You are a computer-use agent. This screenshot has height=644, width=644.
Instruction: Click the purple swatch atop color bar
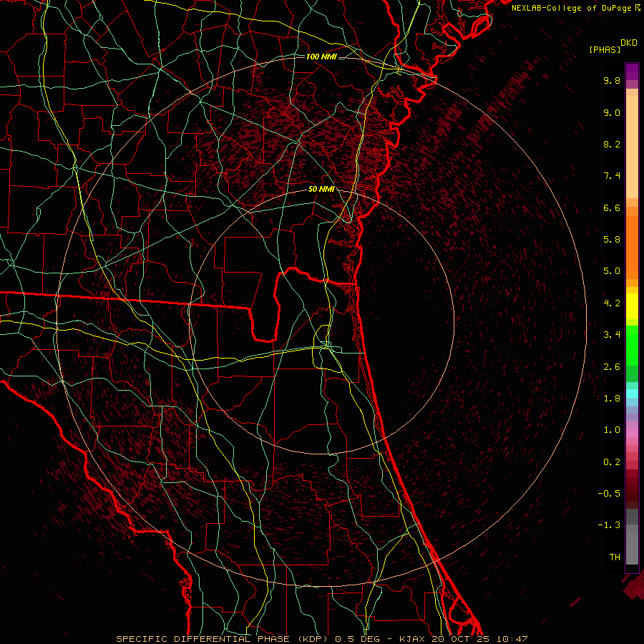(632, 72)
